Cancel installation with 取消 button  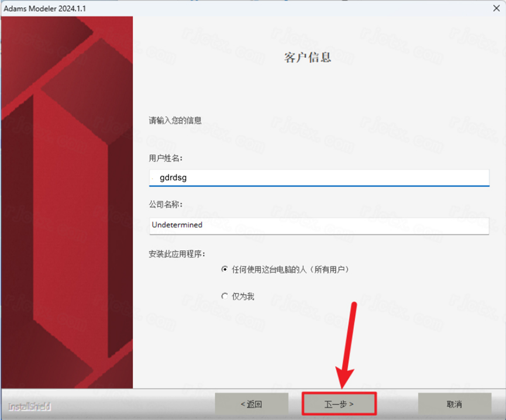pyautogui.click(x=455, y=404)
